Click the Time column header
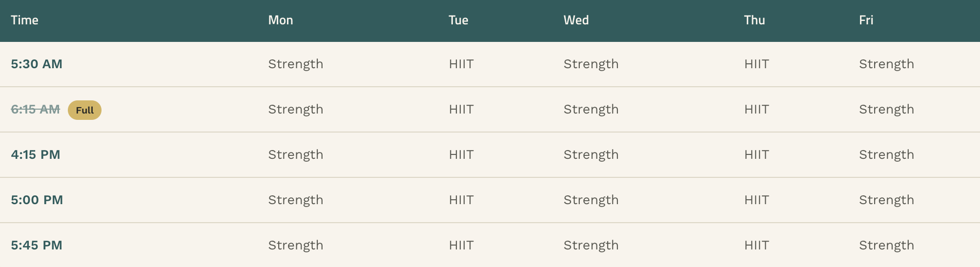980x267 pixels. click(x=24, y=20)
